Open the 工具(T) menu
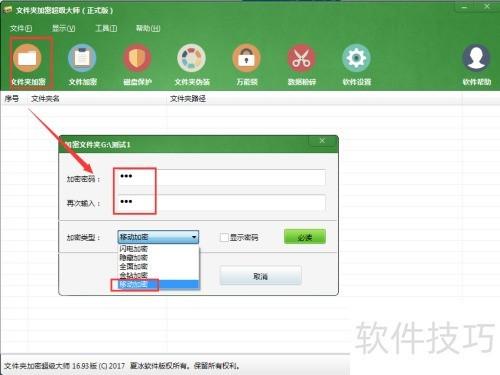Viewport: 500px width, 375px height. [106, 28]
